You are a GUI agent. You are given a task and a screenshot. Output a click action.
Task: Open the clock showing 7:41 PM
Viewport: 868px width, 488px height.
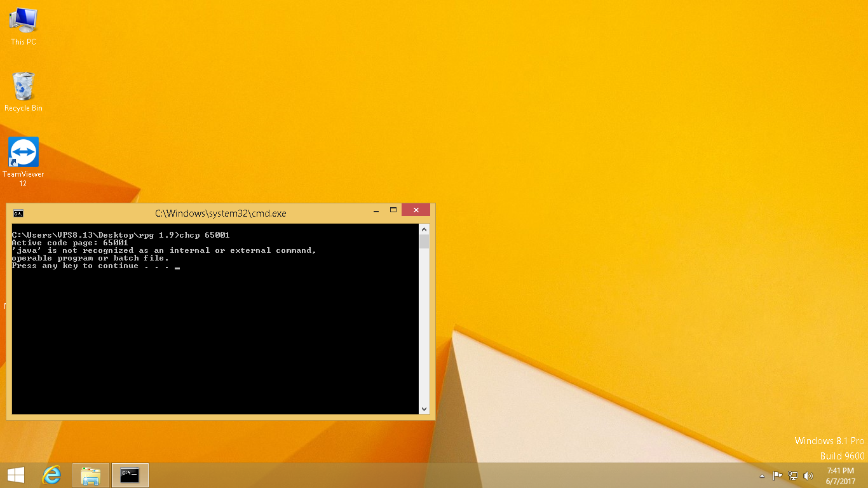click(840, 476)
